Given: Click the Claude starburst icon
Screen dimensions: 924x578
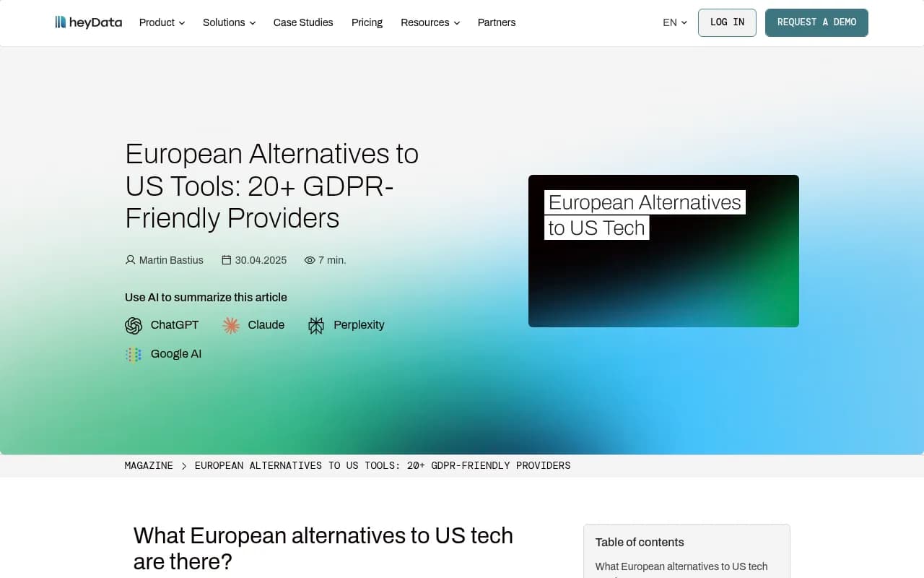Looking at the screenshot, I should pyautogui.click(x=231, y=326).
